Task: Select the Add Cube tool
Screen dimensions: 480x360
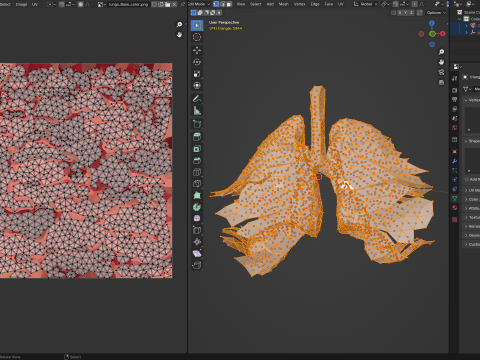Action: [197, 124]
